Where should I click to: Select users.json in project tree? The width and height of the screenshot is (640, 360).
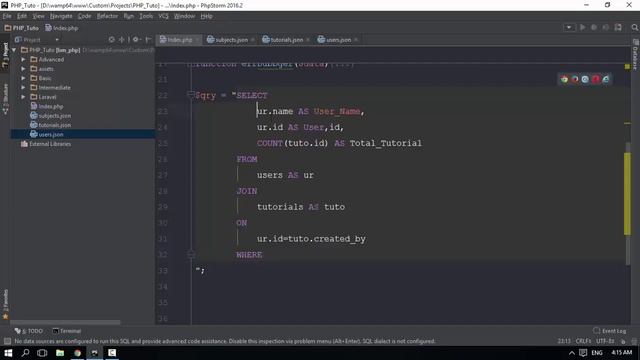(51, 134)
